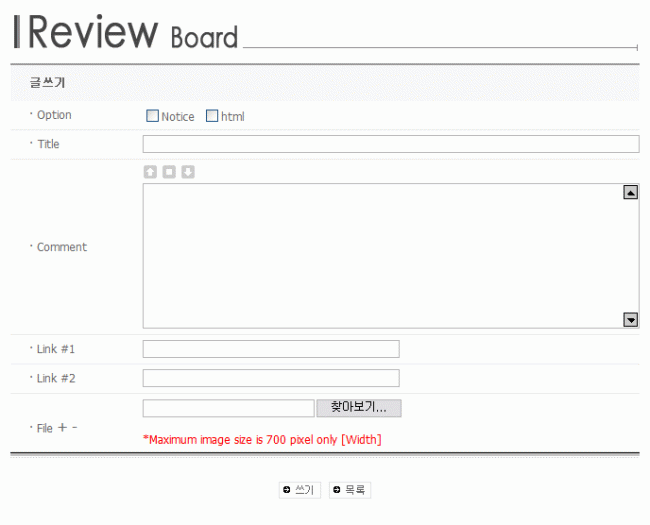Enable the Notice checkbox
The height and width of the screenshot is (525, 650).
(153, 116)
